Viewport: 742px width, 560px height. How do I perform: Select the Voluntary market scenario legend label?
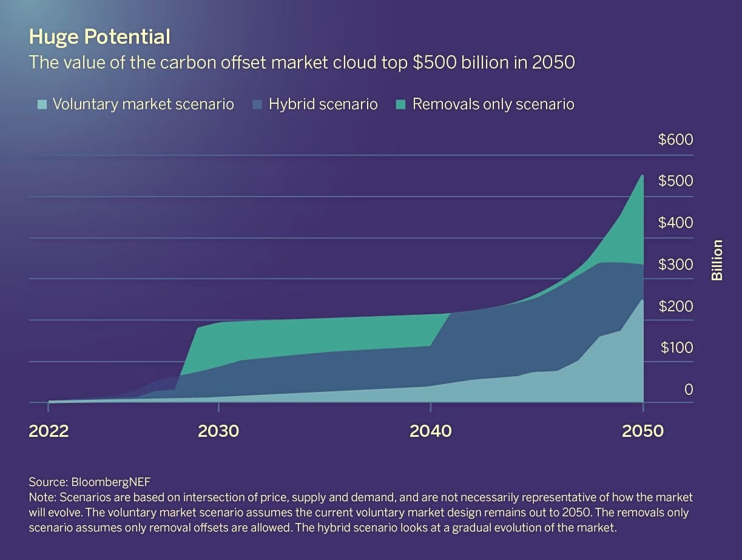pos(143,104)
